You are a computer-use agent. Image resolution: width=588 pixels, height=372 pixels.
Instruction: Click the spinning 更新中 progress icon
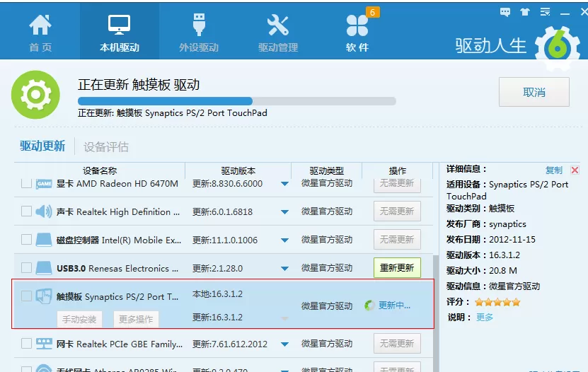pos(369,306)
